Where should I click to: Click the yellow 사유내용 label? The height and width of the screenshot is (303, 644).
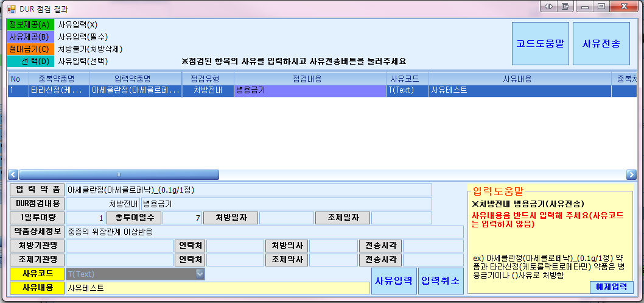(x=37, y=288)
